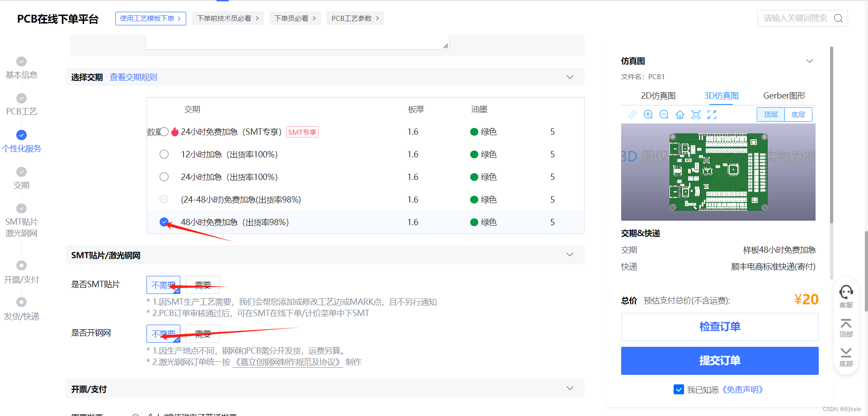Choose 需要 for 是否SMT贴片
Screen dimensions: 868x416
click(203, 285)
